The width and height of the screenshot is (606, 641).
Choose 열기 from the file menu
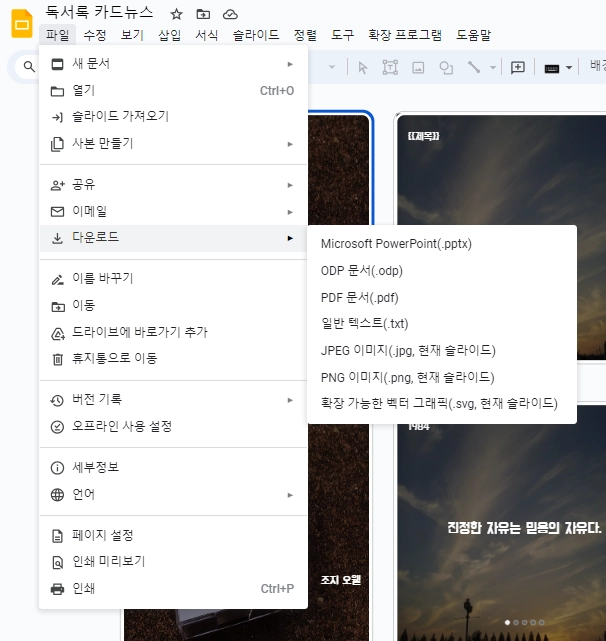(x=173, y=90)
